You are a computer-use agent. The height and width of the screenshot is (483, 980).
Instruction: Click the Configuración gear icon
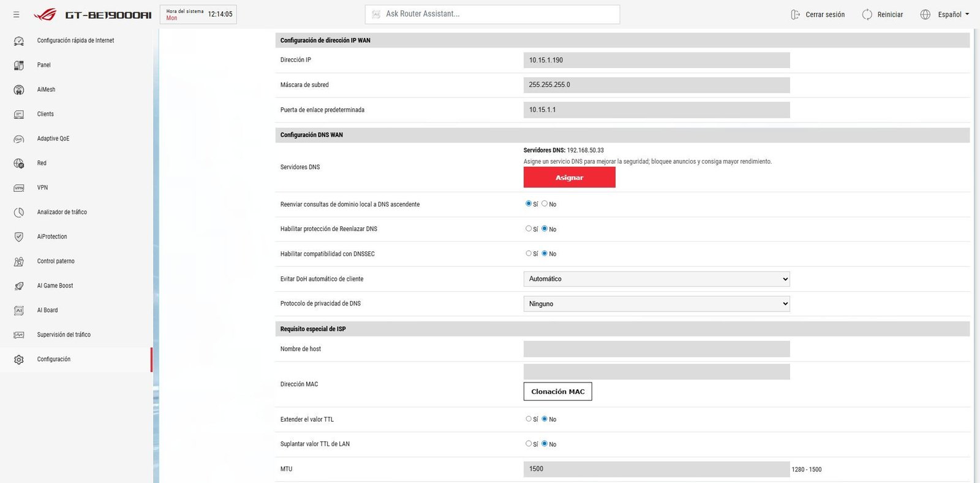[x=19, y=359]
